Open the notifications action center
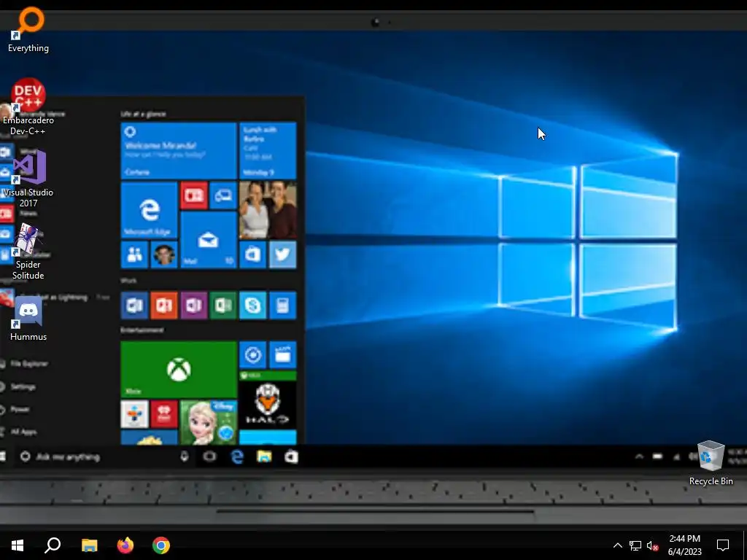747x560 pixels. click(x=723, y=545)
